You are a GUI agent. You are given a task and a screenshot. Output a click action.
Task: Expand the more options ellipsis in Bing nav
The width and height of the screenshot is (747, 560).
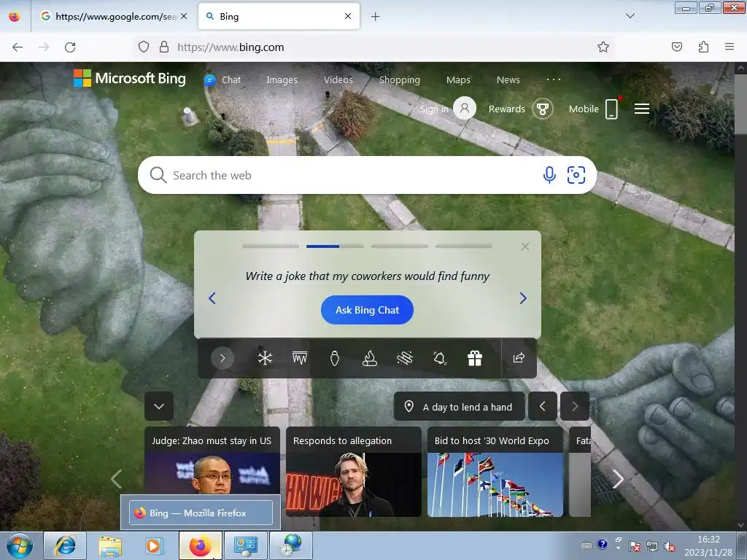click(554, 79)
